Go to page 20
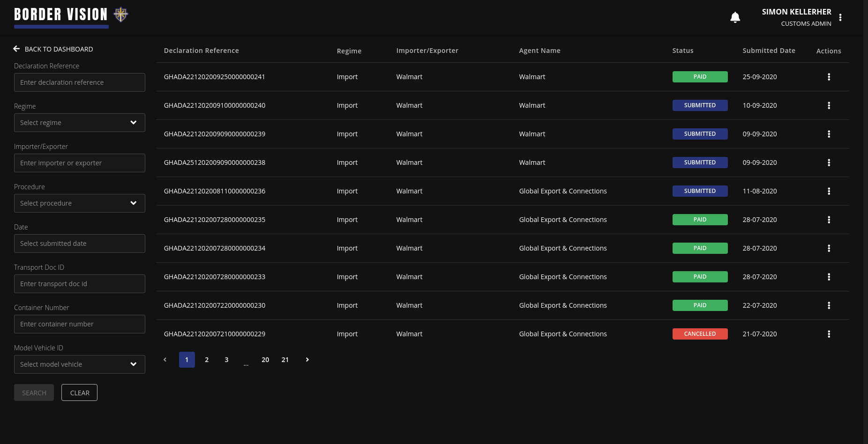This screenshot has width=868, height=444. pyautogui.click(x=265, y=360)
